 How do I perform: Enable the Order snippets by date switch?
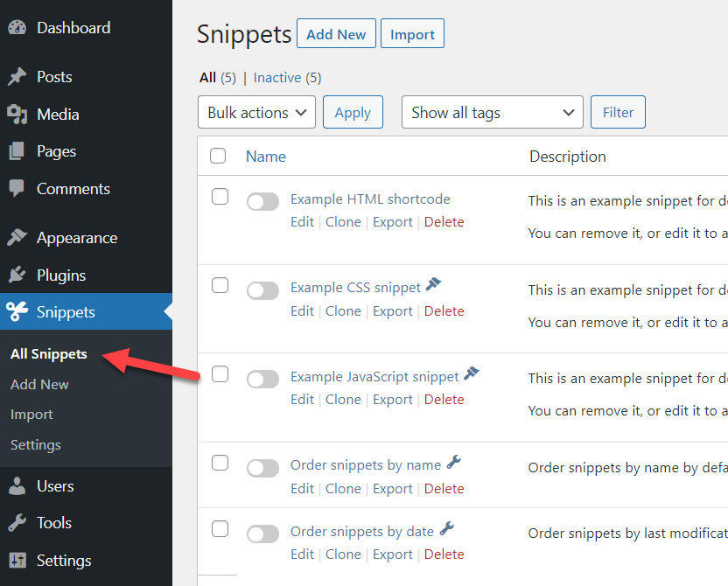(x=262, y=534)
